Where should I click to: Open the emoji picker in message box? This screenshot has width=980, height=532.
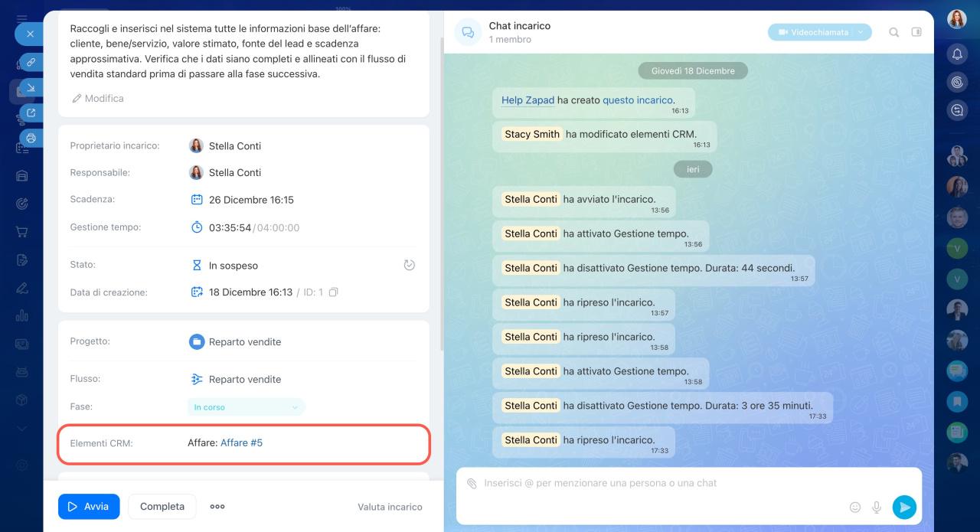click(855, 507)
